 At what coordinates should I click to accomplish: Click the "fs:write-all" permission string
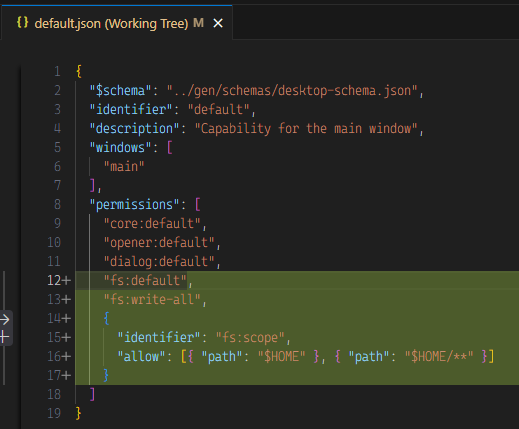tap(152, 299)
